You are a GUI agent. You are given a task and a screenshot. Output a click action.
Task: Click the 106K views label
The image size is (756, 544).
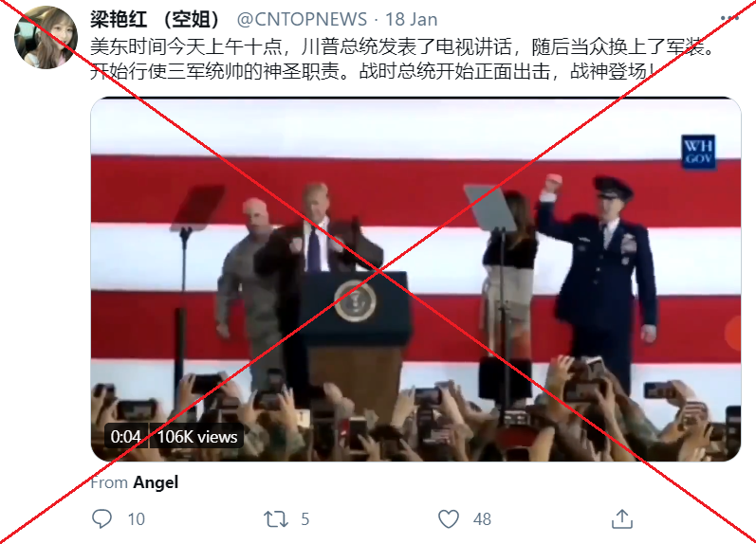point(197,437)
